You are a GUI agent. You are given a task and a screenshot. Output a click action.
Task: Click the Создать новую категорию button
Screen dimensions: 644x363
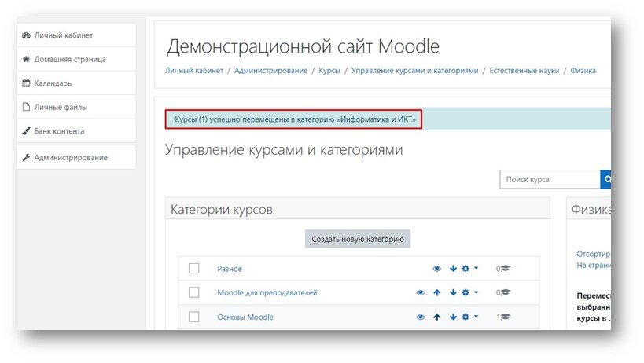click(x=358, y=239)
